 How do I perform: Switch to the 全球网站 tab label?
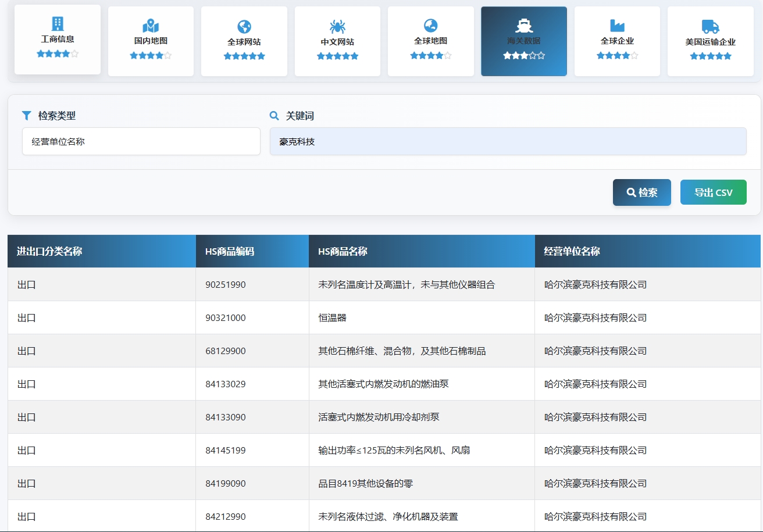pyautogui.click(x=244, y=42)
